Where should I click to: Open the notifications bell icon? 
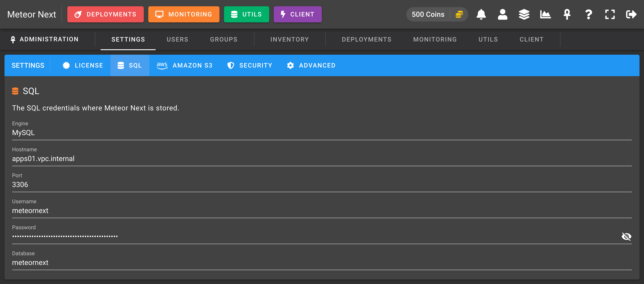click(x=481, y=14)
